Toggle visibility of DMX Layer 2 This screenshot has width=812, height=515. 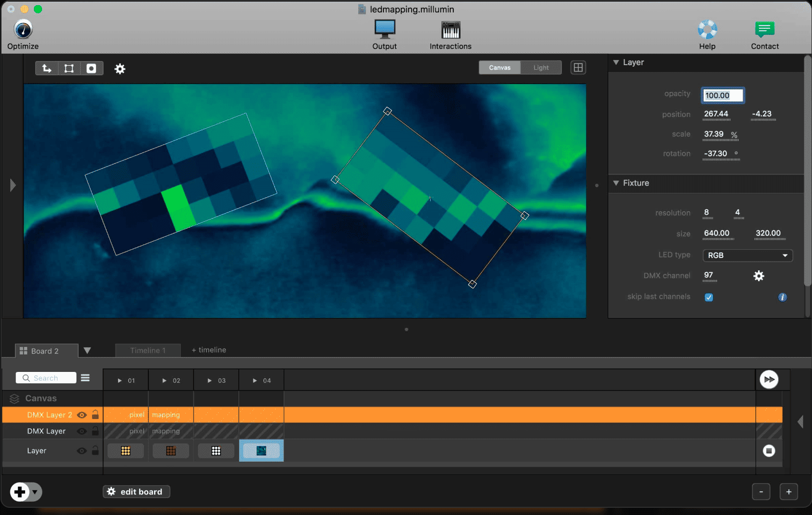(82, 415)
